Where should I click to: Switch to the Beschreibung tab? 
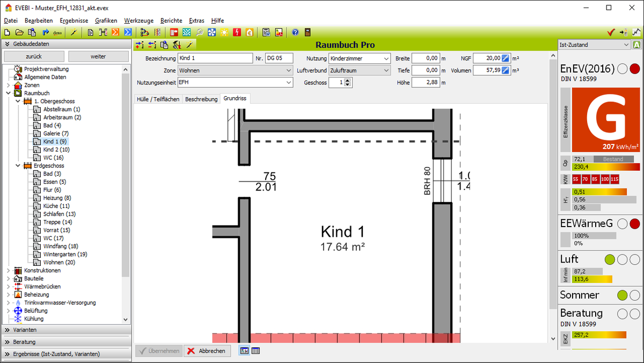pos(201,99)
